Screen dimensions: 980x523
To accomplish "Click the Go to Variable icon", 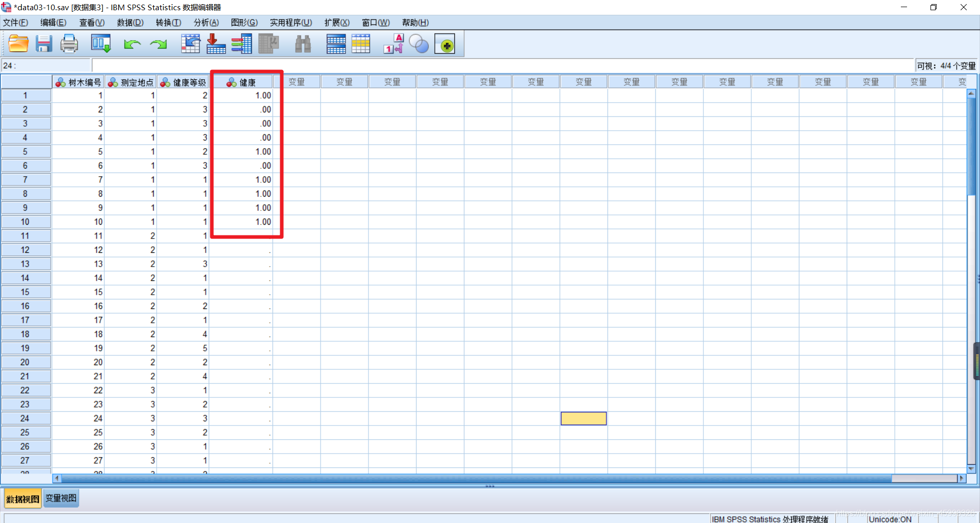I will [x=216, y=44].
